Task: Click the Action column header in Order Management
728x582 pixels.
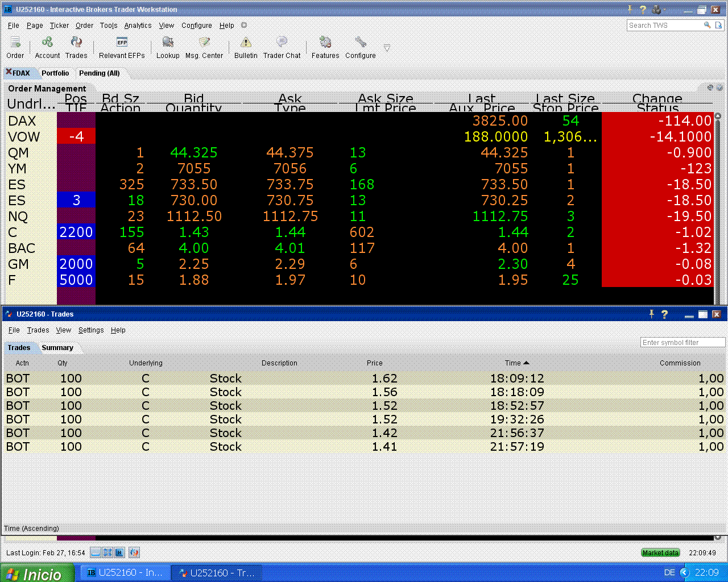Action: 121,108
